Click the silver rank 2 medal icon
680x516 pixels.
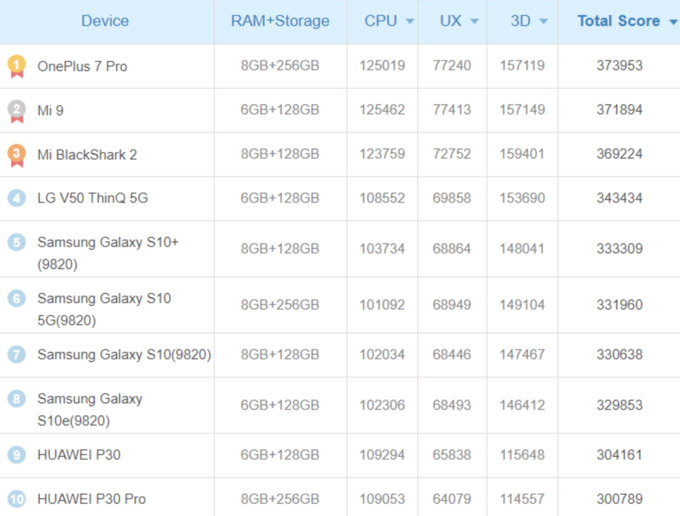pos(16,111)
